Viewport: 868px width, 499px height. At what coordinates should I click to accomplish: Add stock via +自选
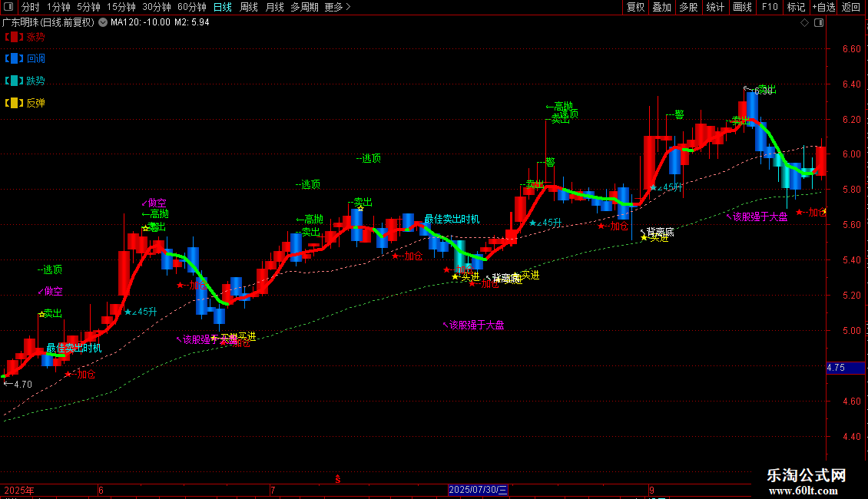click(x=823, y=7)
